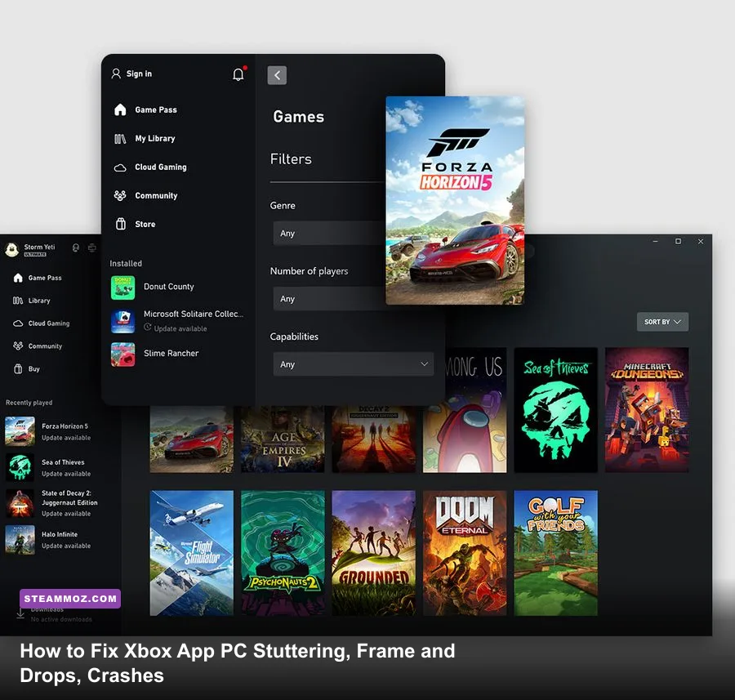The height and width of the screenshot is (700, 735).
Task: Open Microsoft Solitaire Collection entry
Action: (177, 321)
